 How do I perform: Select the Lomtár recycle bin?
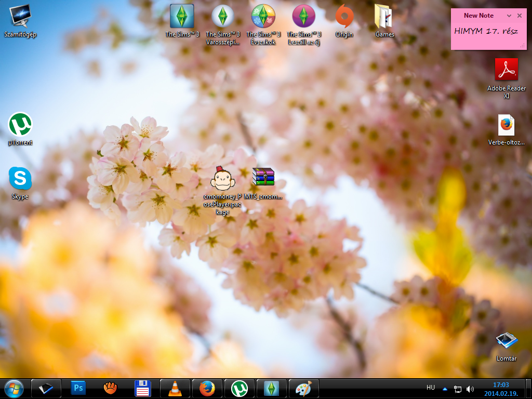point(506,347)
